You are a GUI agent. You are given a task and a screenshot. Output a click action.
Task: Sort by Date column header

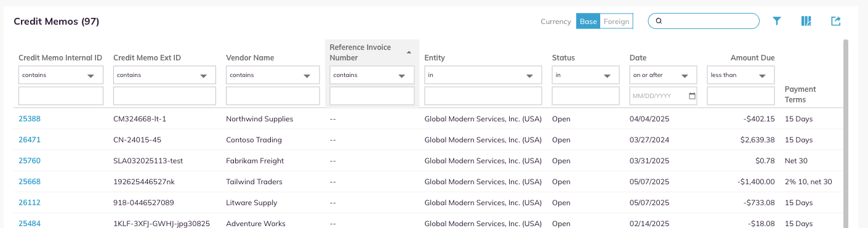(x=638, y=58)
